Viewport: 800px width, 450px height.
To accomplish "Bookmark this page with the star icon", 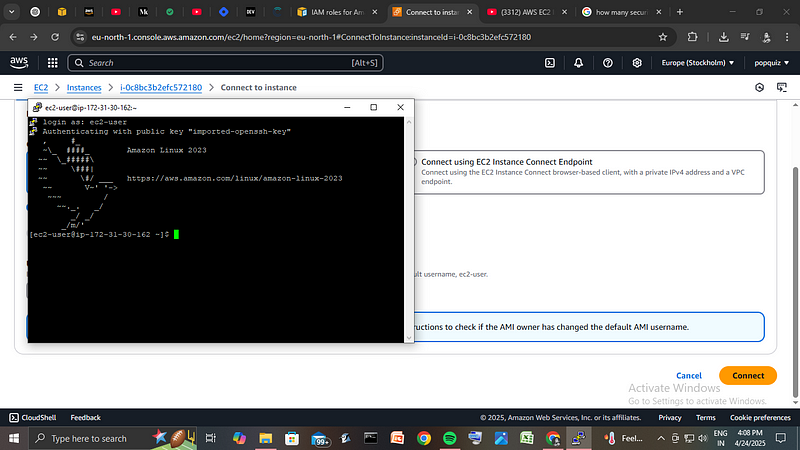I will coord(662,36).
